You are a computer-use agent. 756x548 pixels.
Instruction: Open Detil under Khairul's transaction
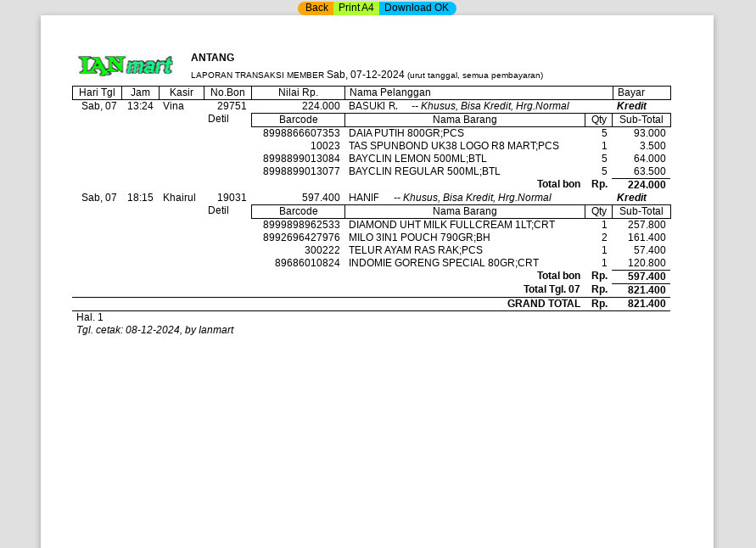[218, 210]
